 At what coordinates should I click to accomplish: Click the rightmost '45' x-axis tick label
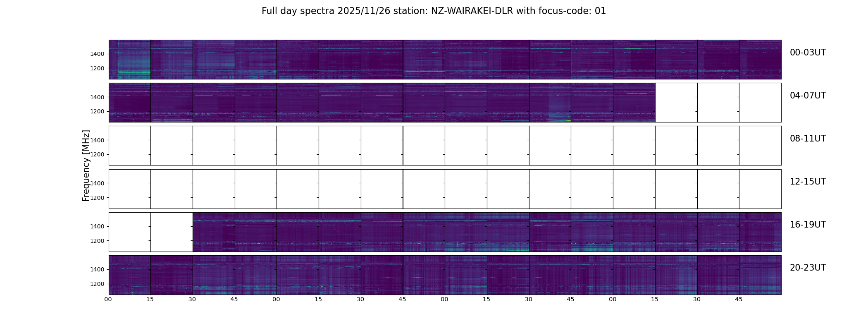click(739, 300)
